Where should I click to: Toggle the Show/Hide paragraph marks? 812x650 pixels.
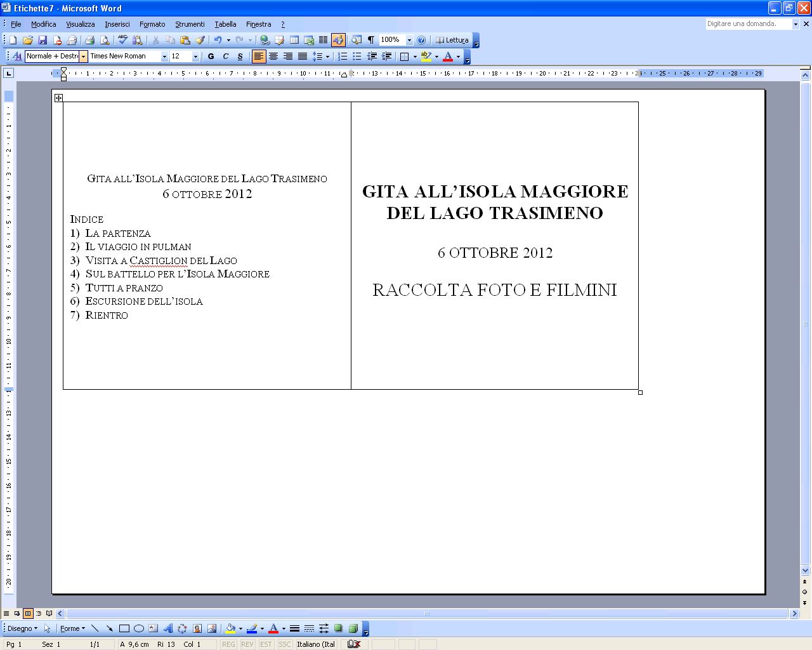(371, 39)
